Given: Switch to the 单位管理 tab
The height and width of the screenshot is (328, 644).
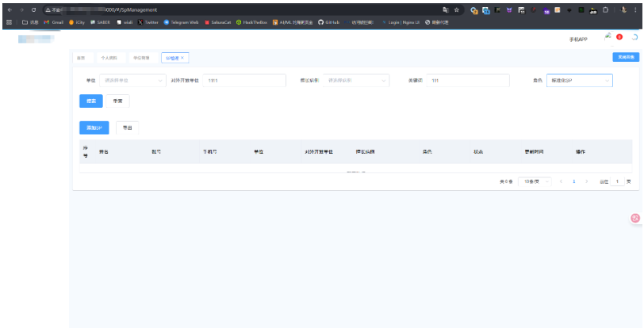Looking at the screenshot, I should tap(144, 58).
